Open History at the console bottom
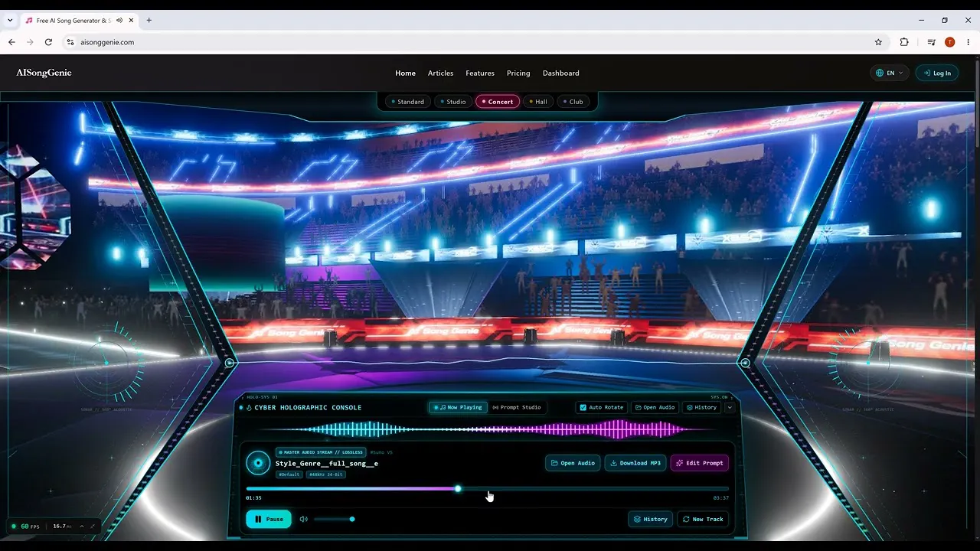Image resolution: width=980 pixels, height=551 pixels. tap(650, 519)
